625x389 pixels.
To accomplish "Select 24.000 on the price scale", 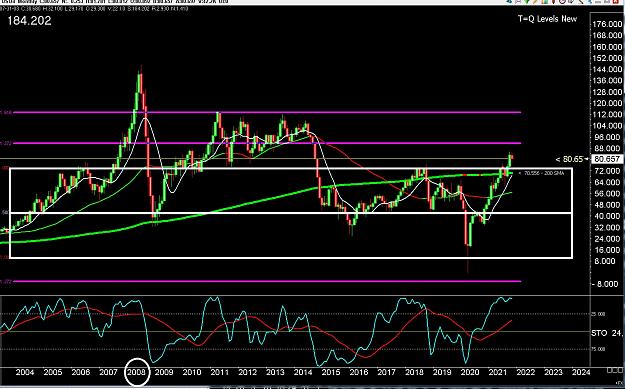I will coord(607,239).
